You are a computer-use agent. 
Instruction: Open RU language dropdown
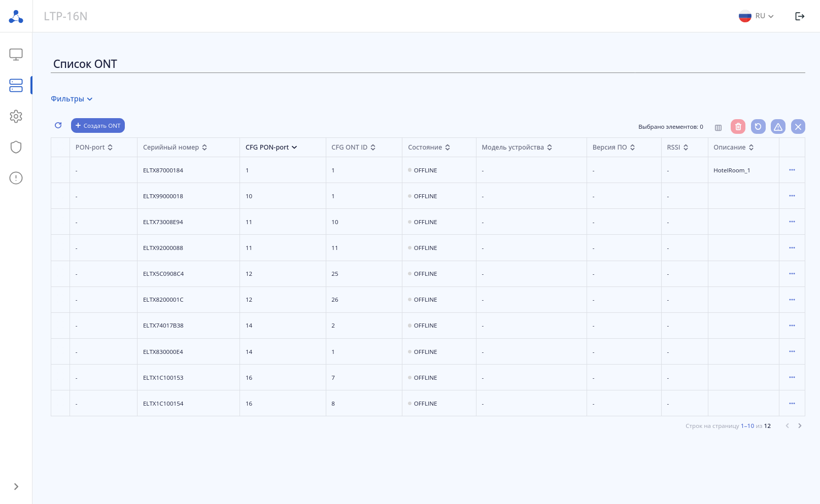pyautogui.click(x=757, y=16)
